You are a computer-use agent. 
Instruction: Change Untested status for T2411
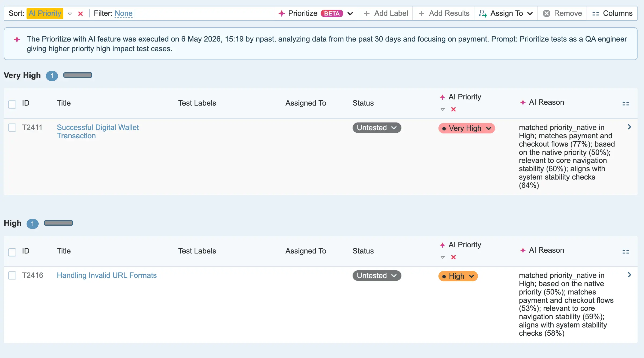tap(377, 128)
